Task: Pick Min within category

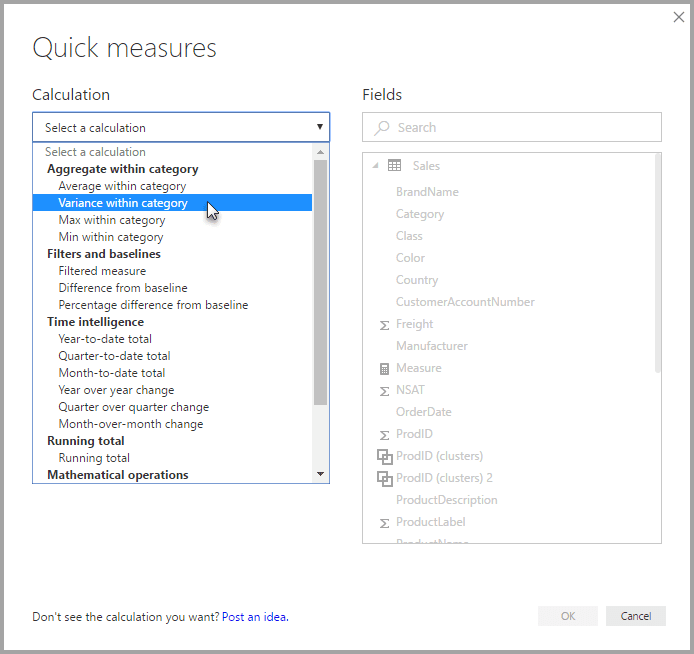Action: (172, 237)
